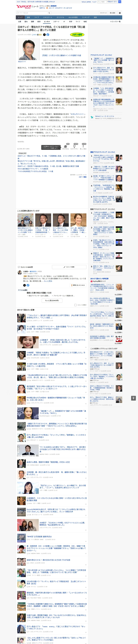Click the 参考になった 3615 button
Image resolution: width=138 pixels, height=644 pixels.
coord(78,285)
